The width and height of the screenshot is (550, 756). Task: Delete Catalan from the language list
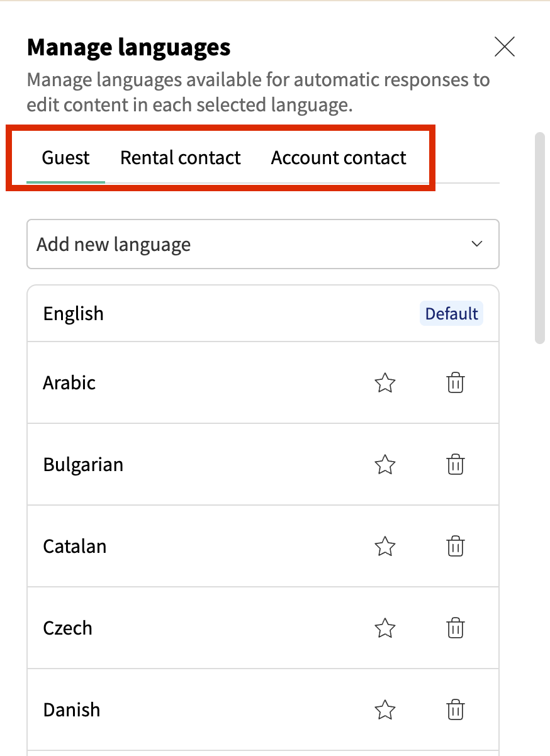tap(455, 547)
